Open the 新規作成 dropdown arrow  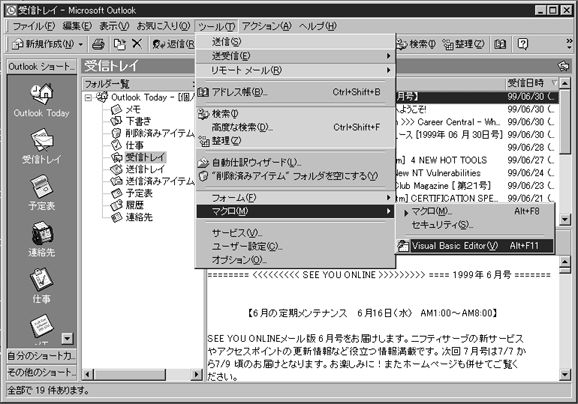(81, 45)
